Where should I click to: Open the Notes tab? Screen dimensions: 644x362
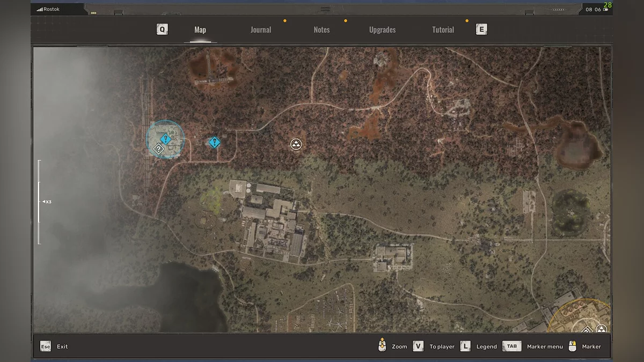point(321,30)
